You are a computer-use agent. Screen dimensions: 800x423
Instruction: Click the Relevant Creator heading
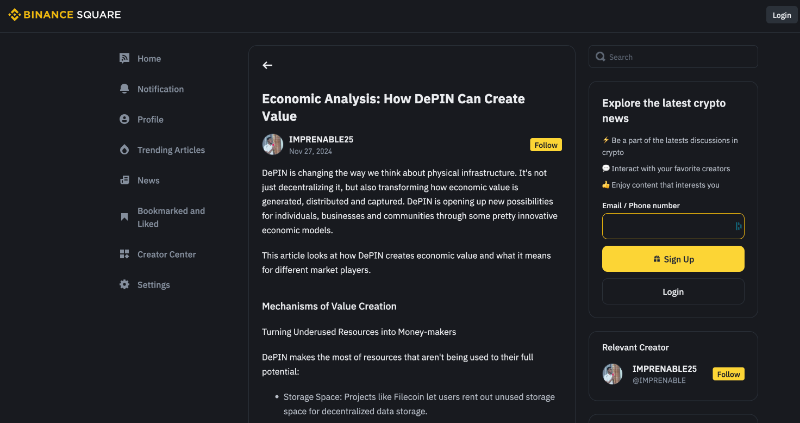pos(635,347)
